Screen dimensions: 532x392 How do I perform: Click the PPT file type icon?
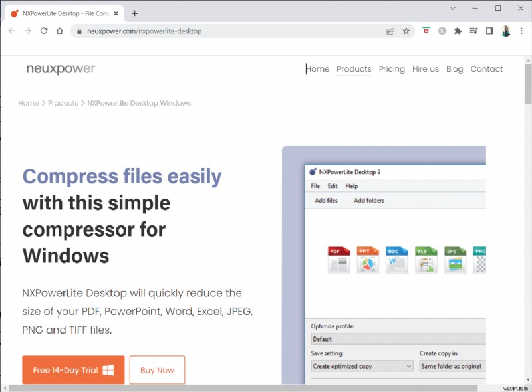[368, 260]
